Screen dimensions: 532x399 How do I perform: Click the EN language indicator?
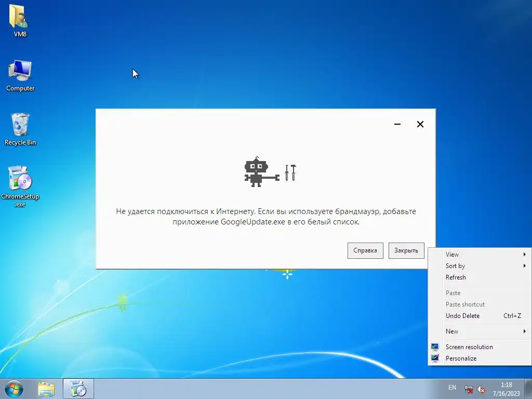452,388
